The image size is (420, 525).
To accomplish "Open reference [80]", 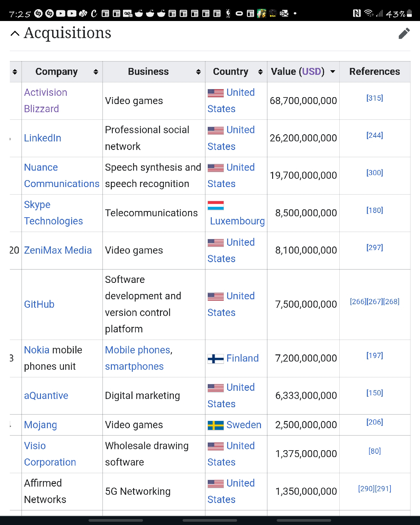I will [374, 451].
